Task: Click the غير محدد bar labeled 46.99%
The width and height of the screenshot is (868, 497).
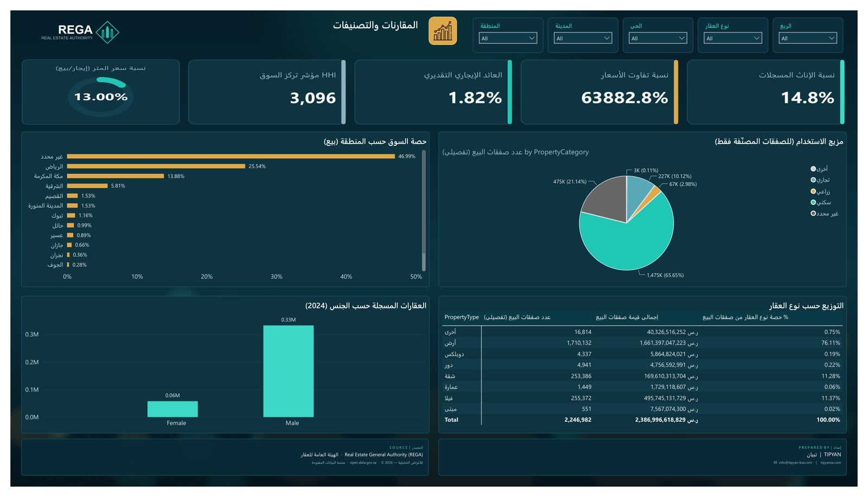Action: 231,157
